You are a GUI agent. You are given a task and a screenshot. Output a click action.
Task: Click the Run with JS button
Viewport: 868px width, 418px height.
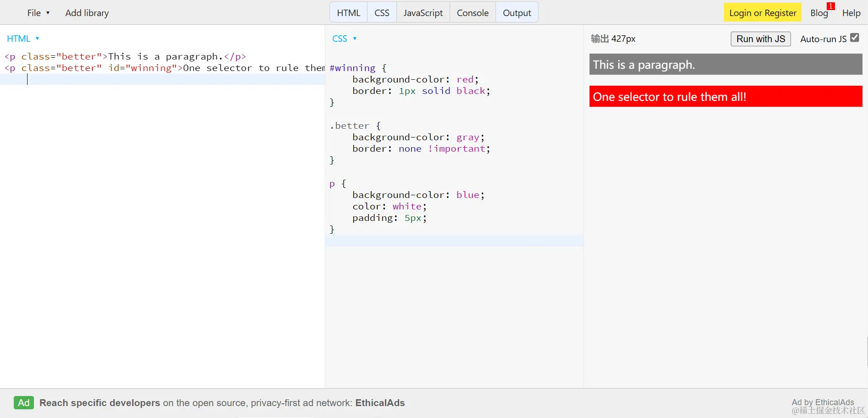coord(761,39)
